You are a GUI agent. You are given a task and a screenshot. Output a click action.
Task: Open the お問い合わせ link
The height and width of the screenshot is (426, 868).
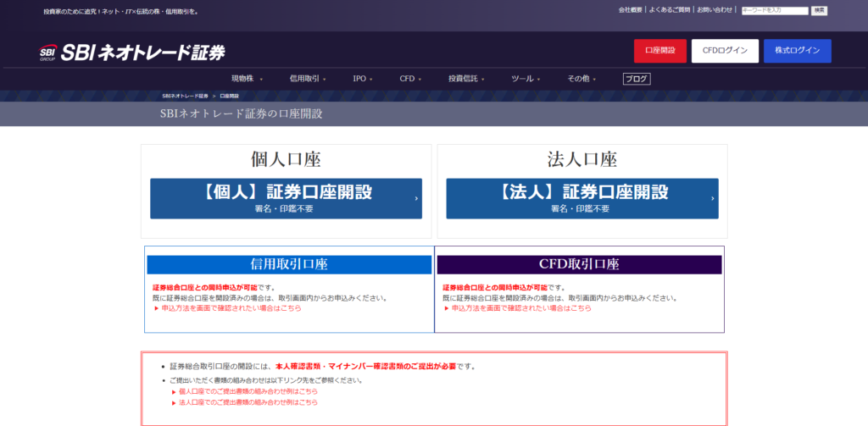[x=714, y=10]
